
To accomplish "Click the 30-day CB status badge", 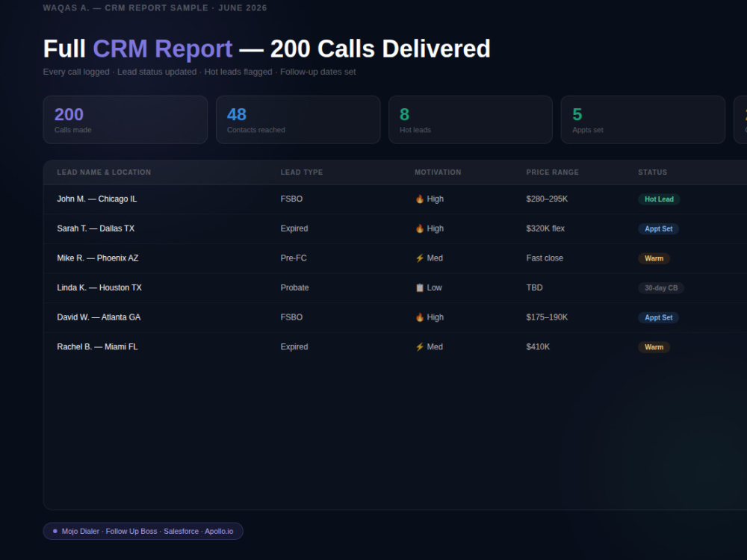I will click(x=661, y=287).
